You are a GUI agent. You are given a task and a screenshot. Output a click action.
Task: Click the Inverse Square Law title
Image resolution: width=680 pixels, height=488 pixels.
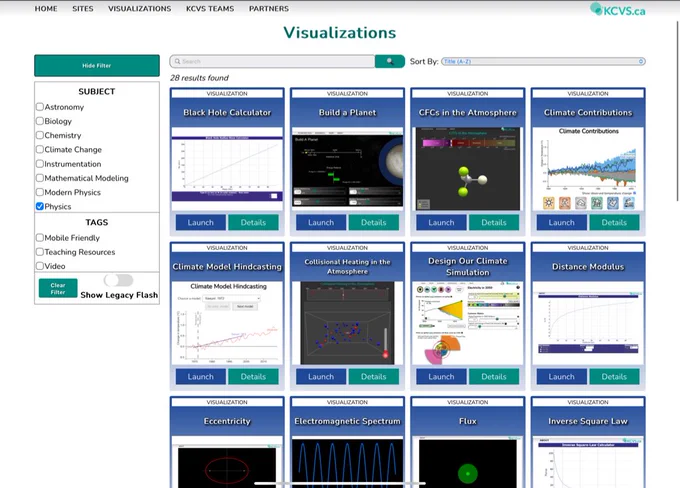click(588, 421)
